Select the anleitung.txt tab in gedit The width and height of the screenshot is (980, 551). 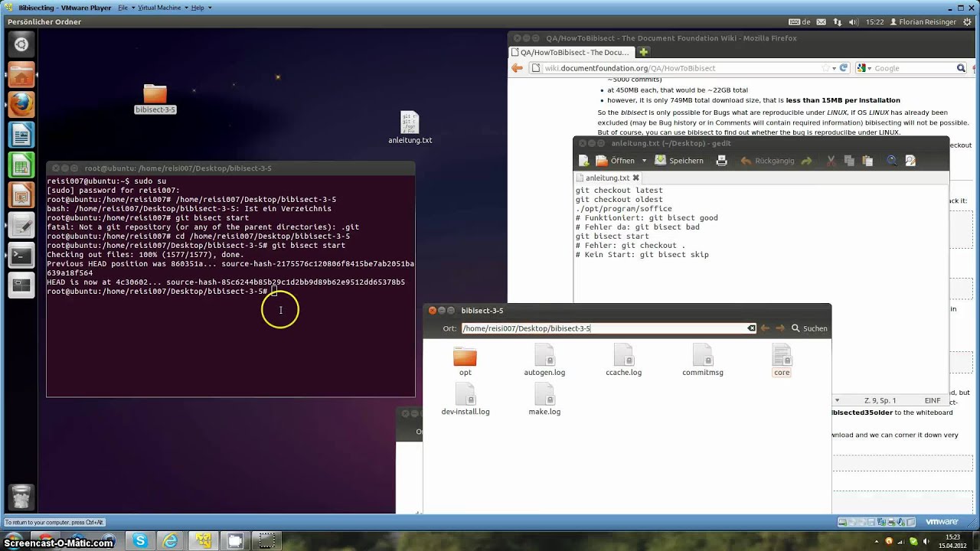tap(607, 178)
